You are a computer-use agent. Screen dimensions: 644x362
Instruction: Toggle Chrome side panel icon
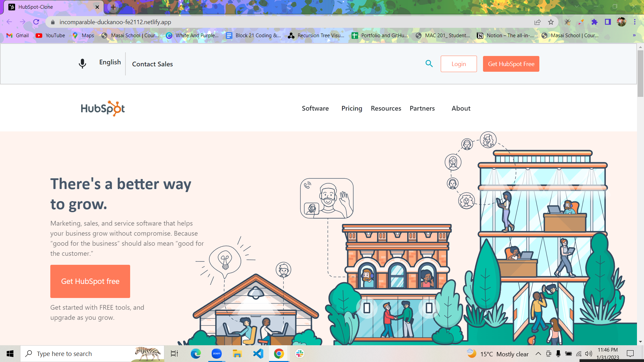tap(608, 22)
